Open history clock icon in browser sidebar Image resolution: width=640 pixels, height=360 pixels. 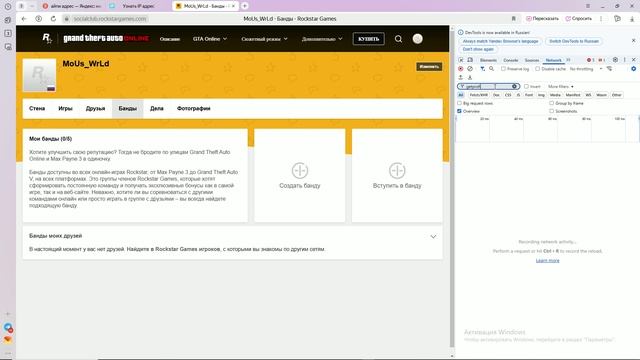pyautogui.click(x=8, y=7)
